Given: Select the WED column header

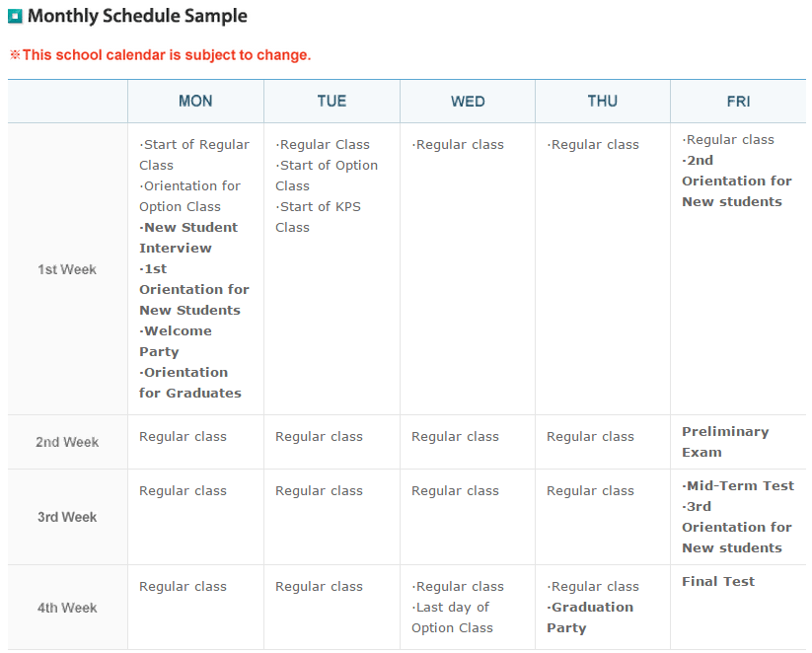Looking at the screenshot, I should click(x=468, y=101).
